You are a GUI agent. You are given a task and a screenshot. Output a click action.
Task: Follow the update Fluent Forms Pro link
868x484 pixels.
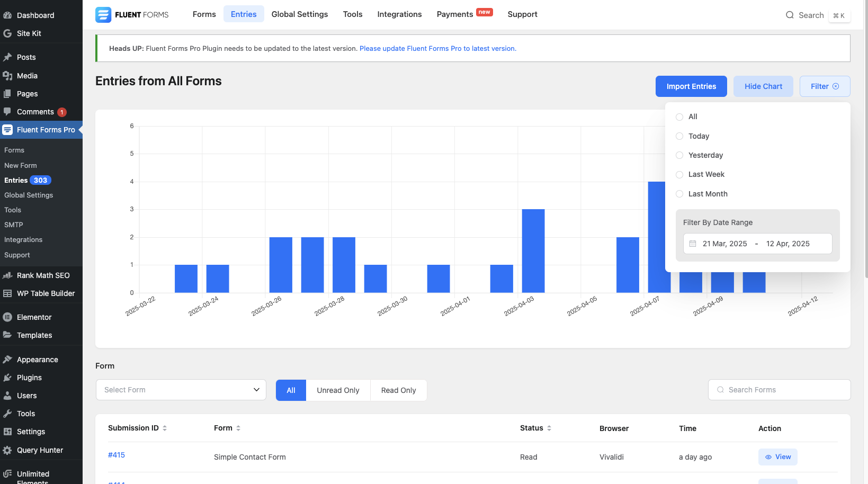tap(437, 48)
